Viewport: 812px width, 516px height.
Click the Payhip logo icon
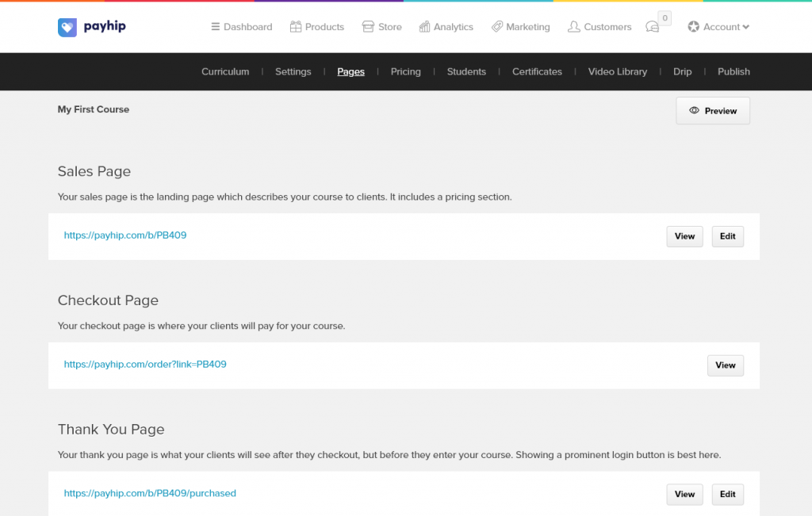(67, 27)
